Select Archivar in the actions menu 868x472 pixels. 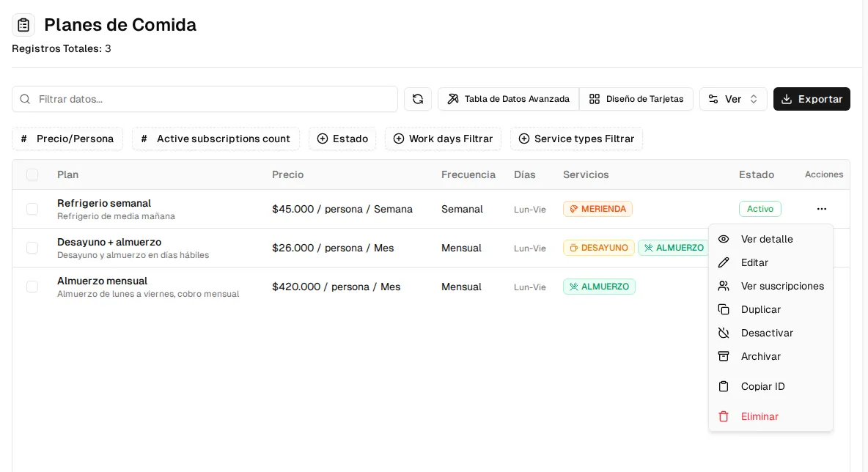coord(770,356)
